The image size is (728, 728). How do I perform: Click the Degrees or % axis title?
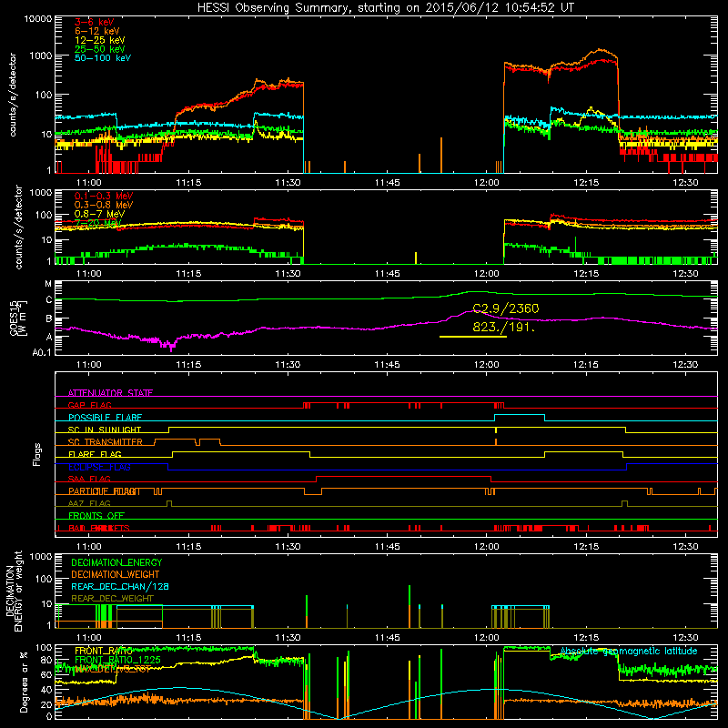pos(24,682)
